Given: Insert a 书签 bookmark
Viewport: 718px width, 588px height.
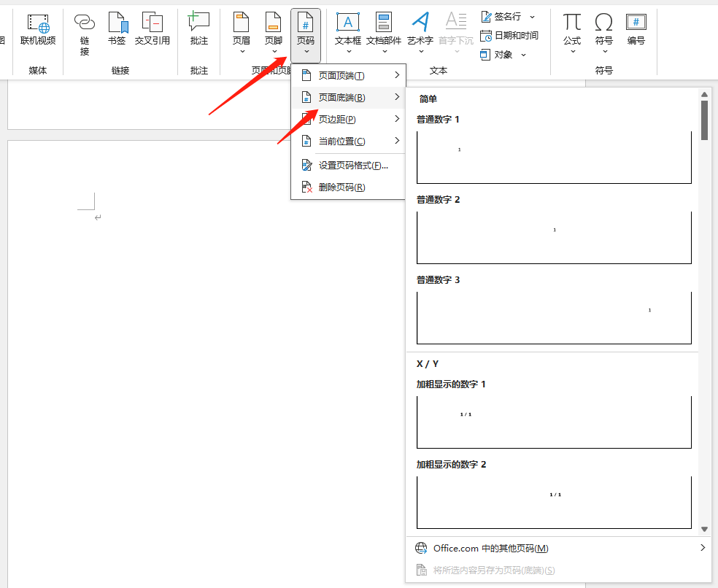Looking at the screenshot, I should point(117,30).
